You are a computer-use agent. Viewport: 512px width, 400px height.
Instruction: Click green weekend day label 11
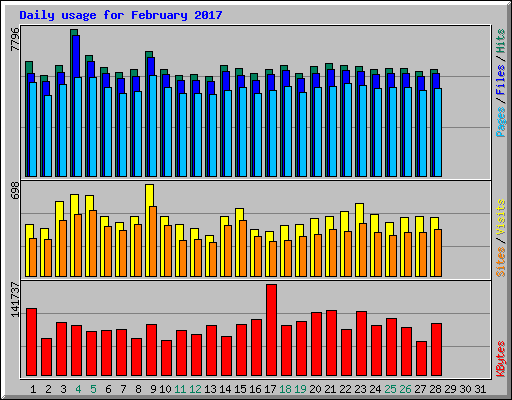(180, 389)
